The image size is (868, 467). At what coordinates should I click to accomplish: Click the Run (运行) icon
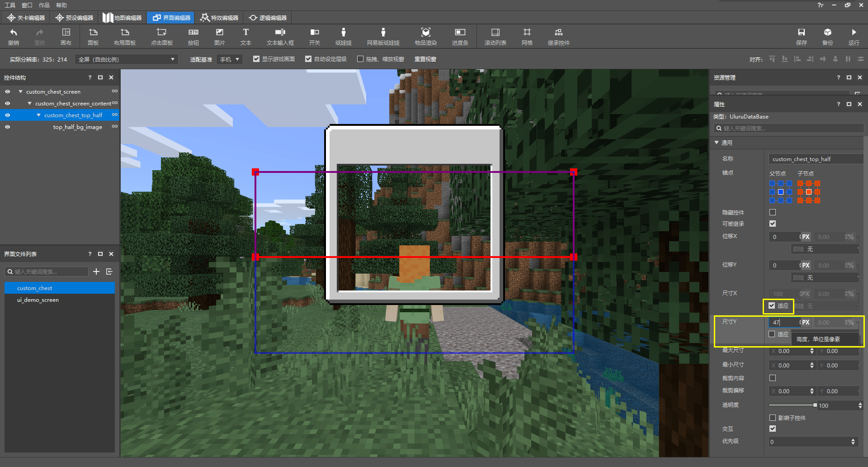point(854,37)
